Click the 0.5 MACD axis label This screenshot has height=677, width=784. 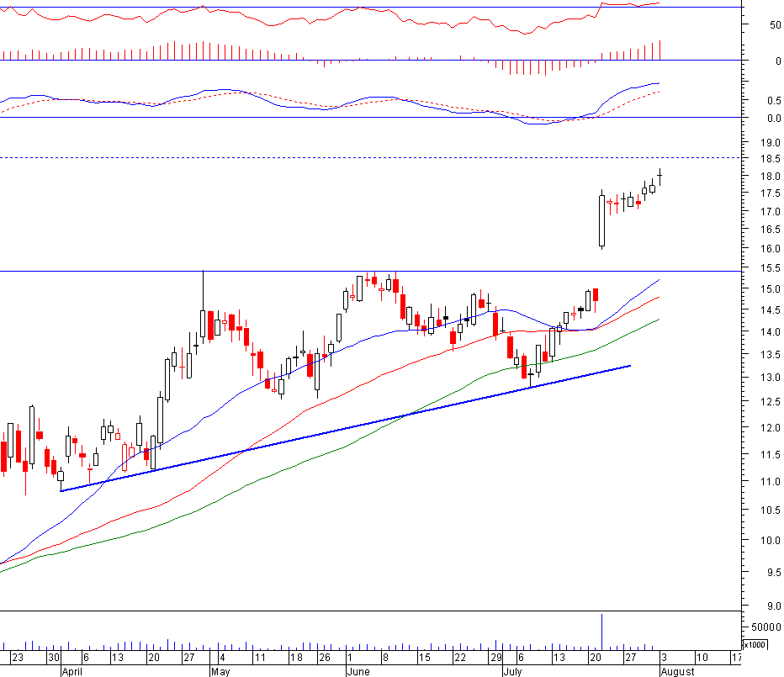coord(774,101)
